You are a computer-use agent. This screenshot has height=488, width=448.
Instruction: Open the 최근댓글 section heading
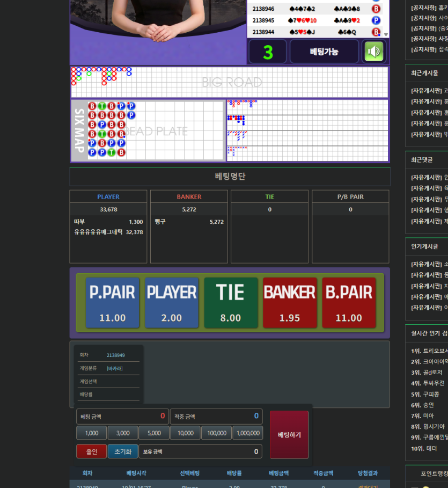[422, 159]
